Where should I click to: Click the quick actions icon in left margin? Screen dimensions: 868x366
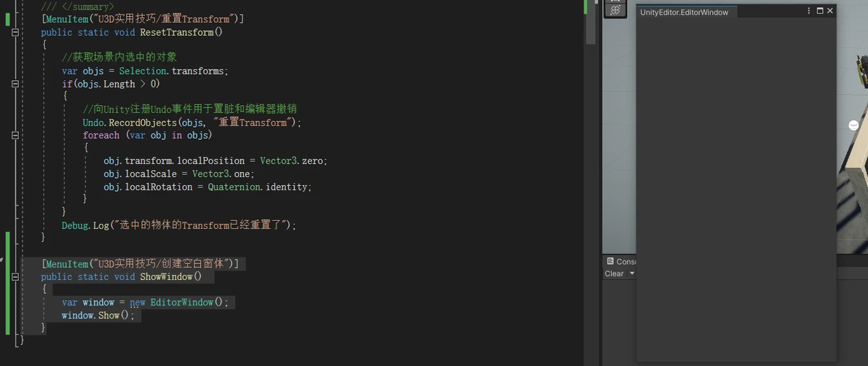pyautogui.click(x=1, y=259)
